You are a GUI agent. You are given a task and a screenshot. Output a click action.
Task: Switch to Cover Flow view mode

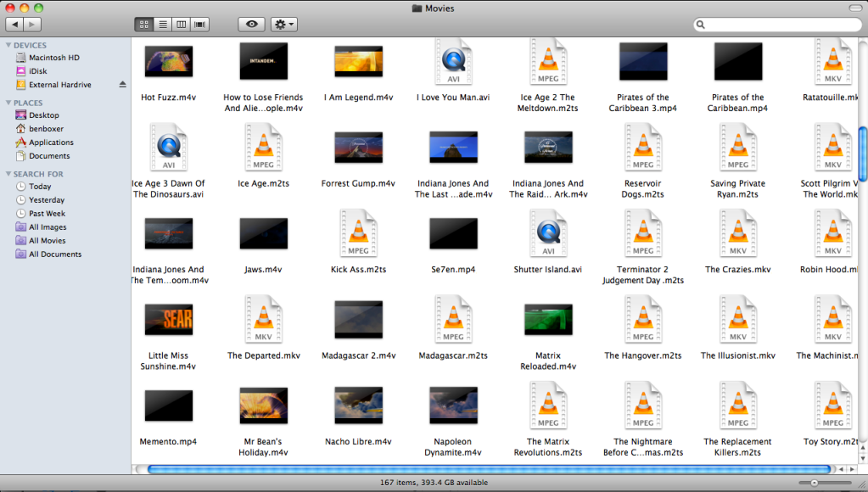(x=200, y=25)
